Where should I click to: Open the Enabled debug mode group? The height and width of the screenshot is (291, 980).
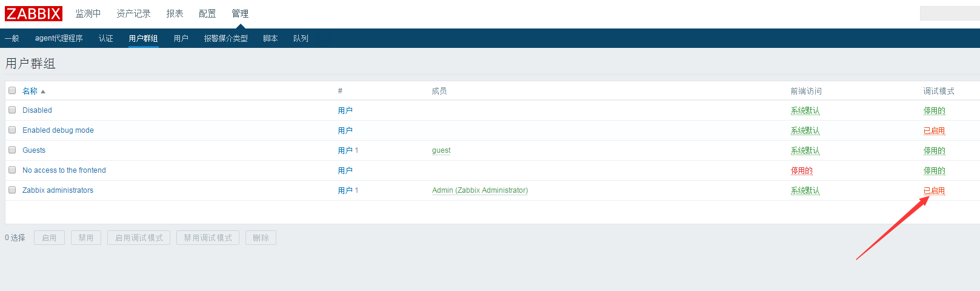tap(58, 130)
